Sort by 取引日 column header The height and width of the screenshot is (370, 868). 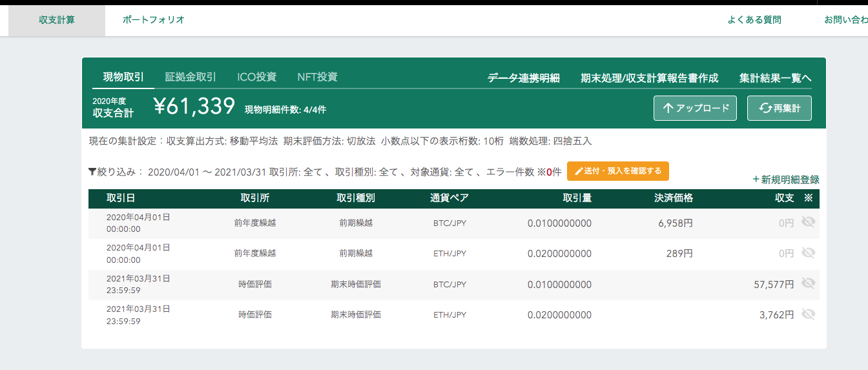(121, 198)
